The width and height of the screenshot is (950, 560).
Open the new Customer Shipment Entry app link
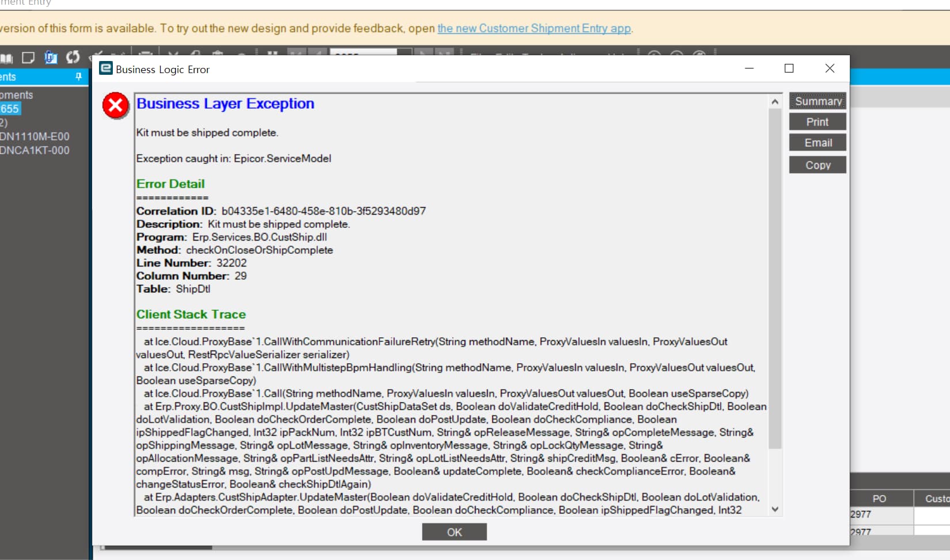534,28
